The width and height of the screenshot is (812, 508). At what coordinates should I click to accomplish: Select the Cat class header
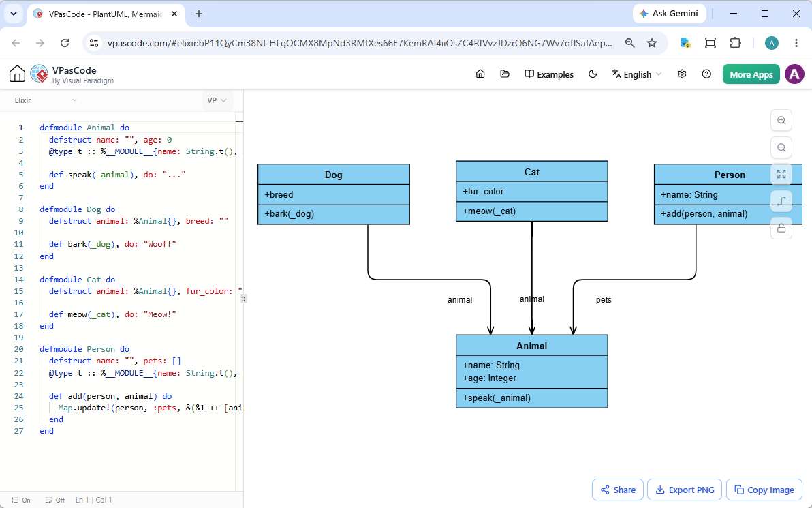[532, 172]
